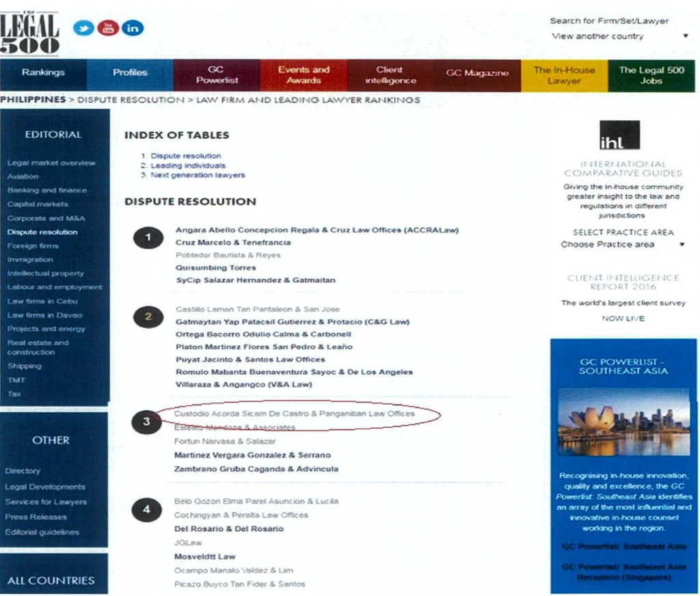Image resolution: width=700 pixels, height=596 pixels.
Task: Open the Client intelligence tab
Action: 390,75
